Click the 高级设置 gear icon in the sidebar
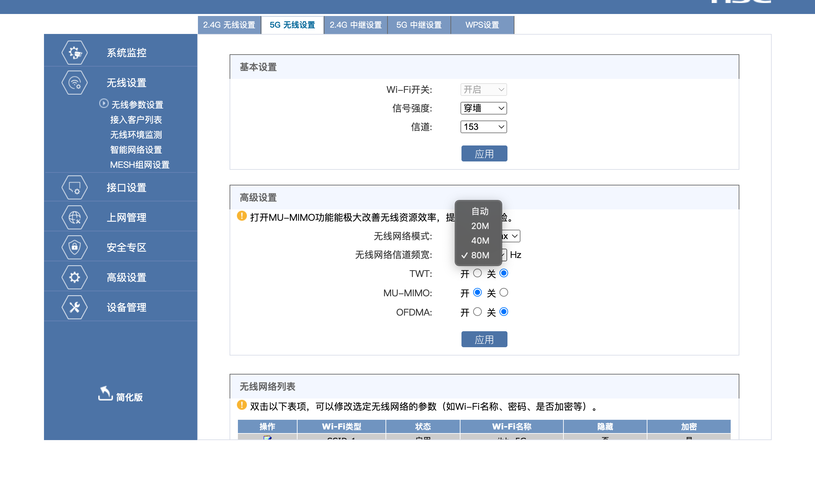The width and height of the screenshot is (815, 504). click(74, 277)
